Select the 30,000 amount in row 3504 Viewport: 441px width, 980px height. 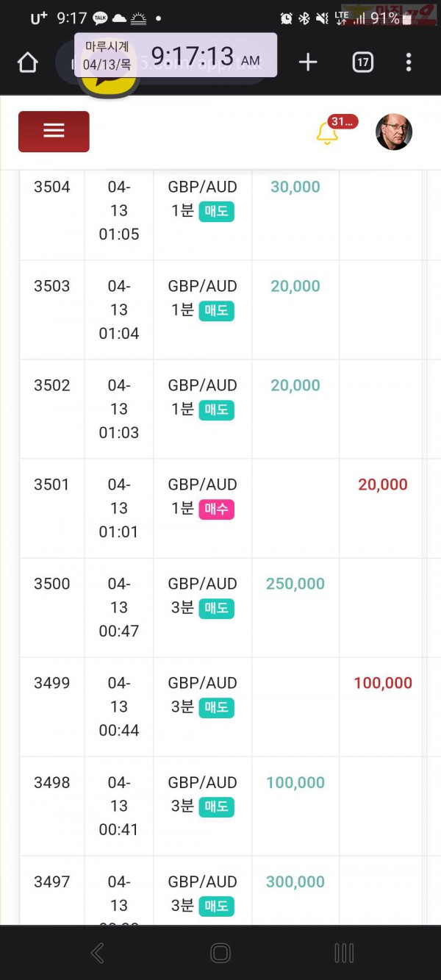pos(295,187)
